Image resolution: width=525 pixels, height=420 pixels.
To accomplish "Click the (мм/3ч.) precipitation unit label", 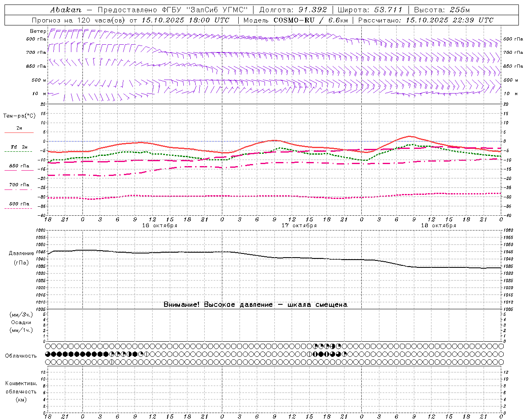I will pyautogui.click(x=21, y=315).
